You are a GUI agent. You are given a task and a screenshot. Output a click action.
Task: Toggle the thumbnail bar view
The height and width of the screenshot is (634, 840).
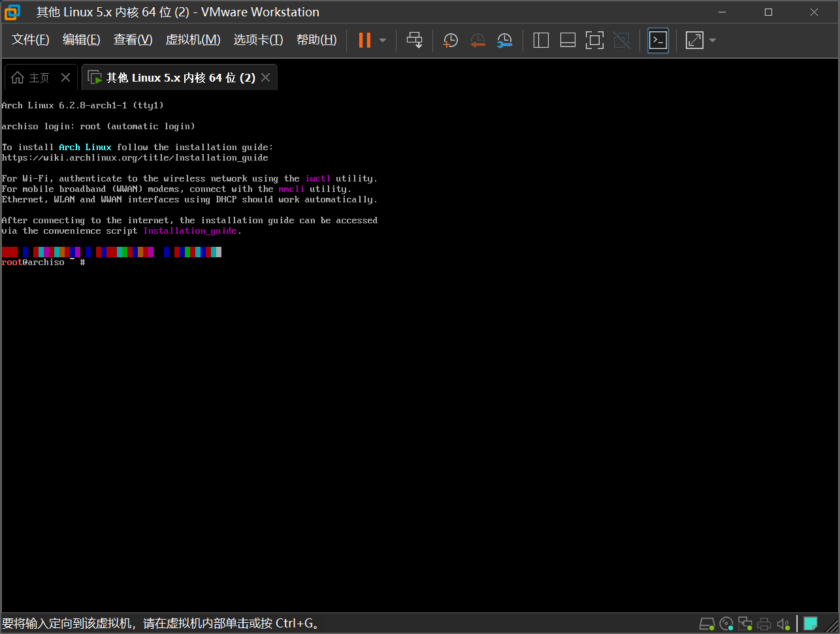(x=568, y=40)
